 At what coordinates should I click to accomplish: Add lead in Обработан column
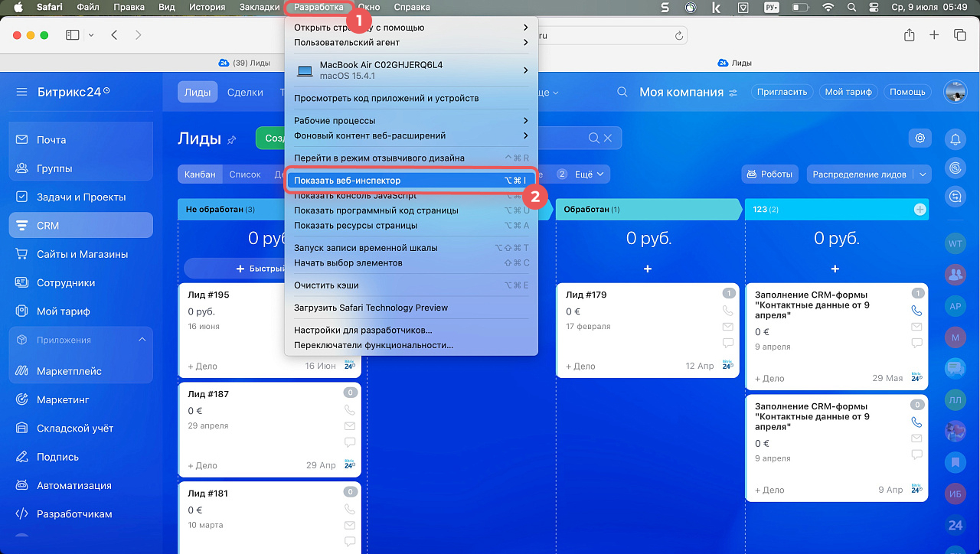click(x=648, y=269)
